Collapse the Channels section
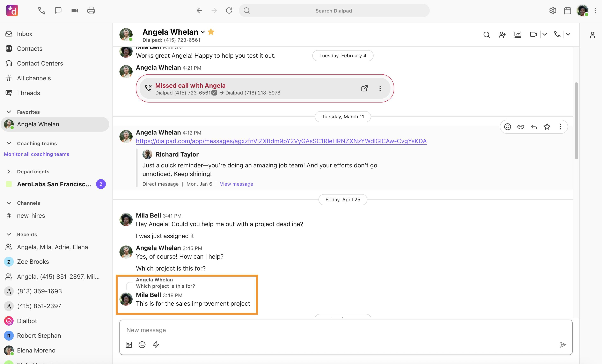The height and width of the screenshot is (364, 602). tap(9, 203)
